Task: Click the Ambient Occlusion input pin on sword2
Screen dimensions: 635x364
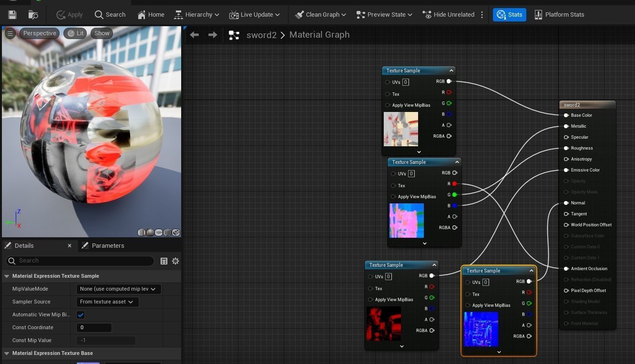Action: coord(566,269)
